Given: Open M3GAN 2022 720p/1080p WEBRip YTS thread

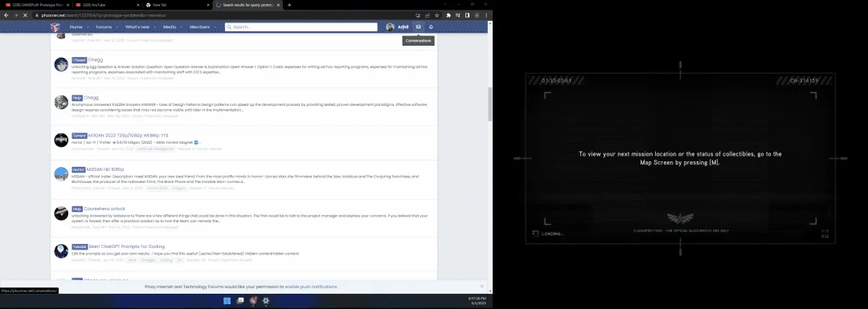Looking at the screenshot, I should click(129, 136).
